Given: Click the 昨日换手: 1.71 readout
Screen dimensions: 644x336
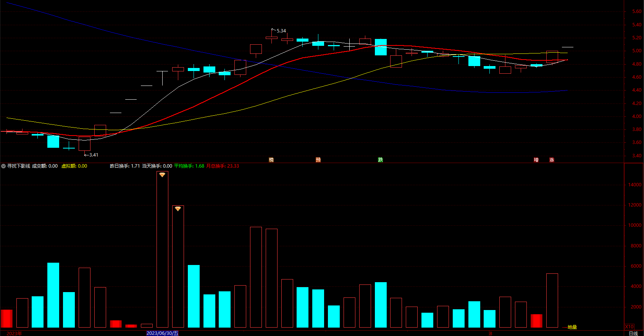Looking at the screenshot, I should (x=125, y=166).
